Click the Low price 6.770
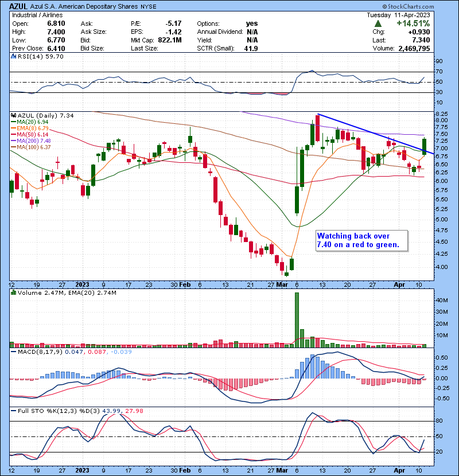The width and height of the screenshot is (459, 476). coord(56,40)
